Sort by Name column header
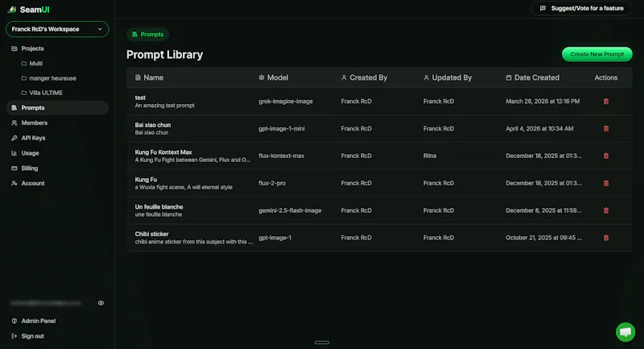644x349 pixels. coord(149,77)
